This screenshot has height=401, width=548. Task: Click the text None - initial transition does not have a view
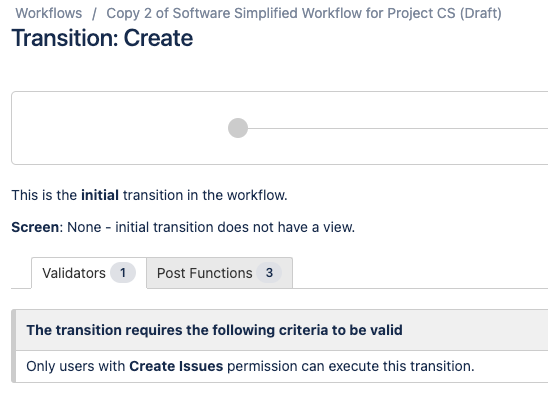211,227
